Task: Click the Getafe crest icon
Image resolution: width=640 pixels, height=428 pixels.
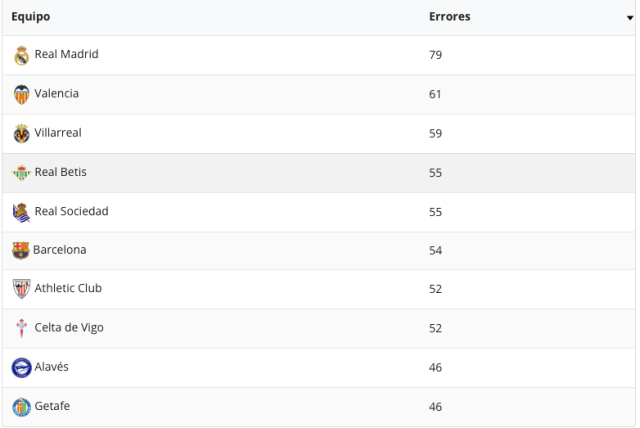Action: point(22,407)
